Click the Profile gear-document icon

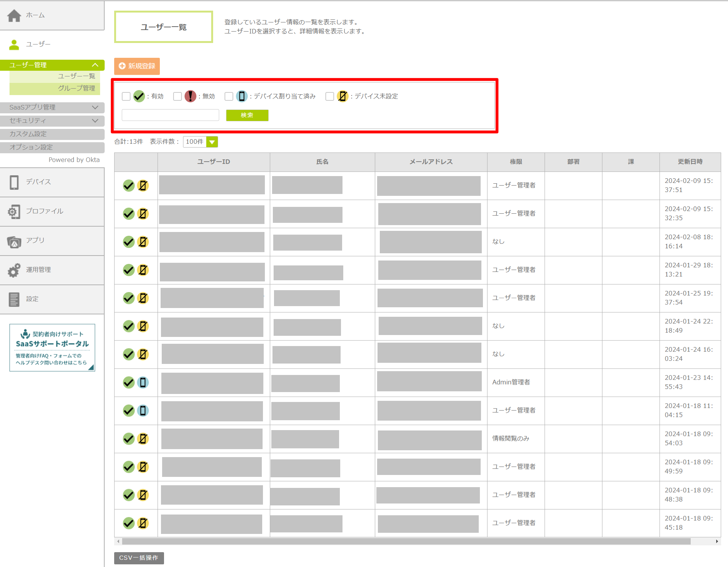(x=14, y=211)
